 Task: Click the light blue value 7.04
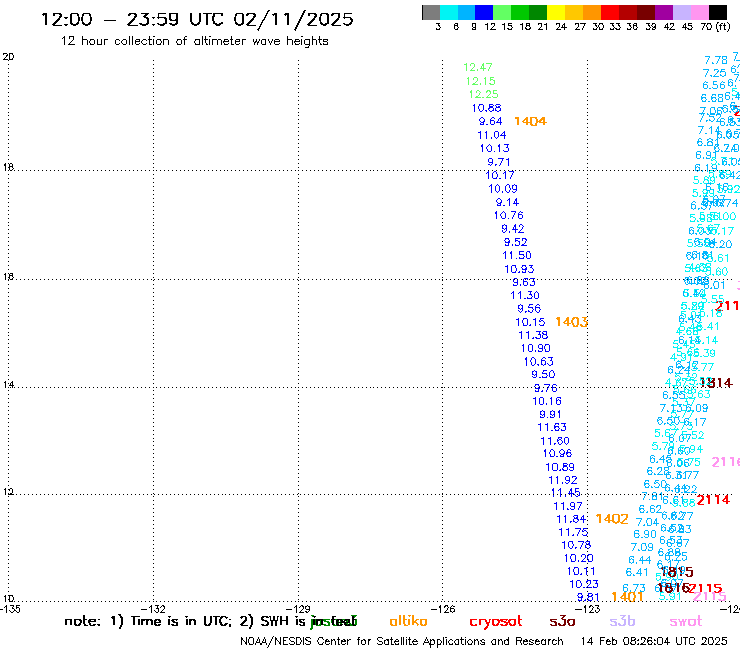(647, 522)
